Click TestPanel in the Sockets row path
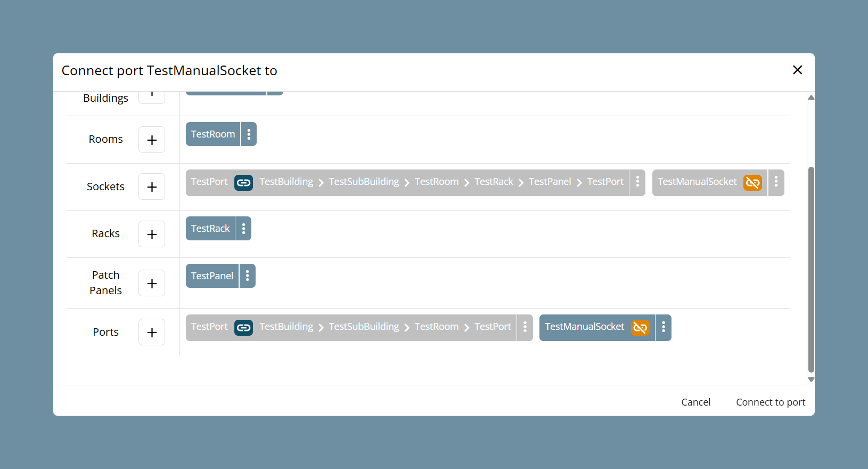 (550, 182)
